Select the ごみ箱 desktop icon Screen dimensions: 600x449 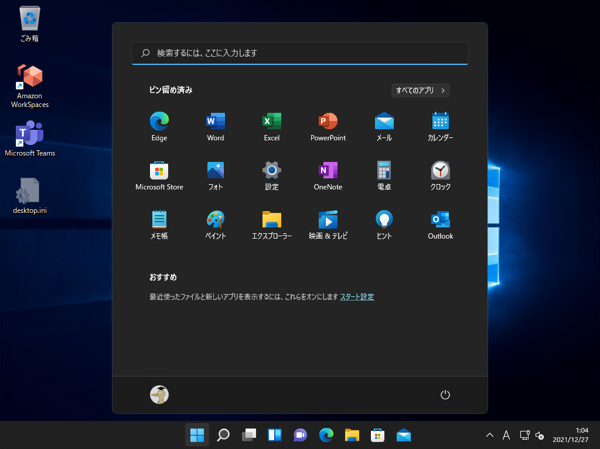click(x=29, y=24)
